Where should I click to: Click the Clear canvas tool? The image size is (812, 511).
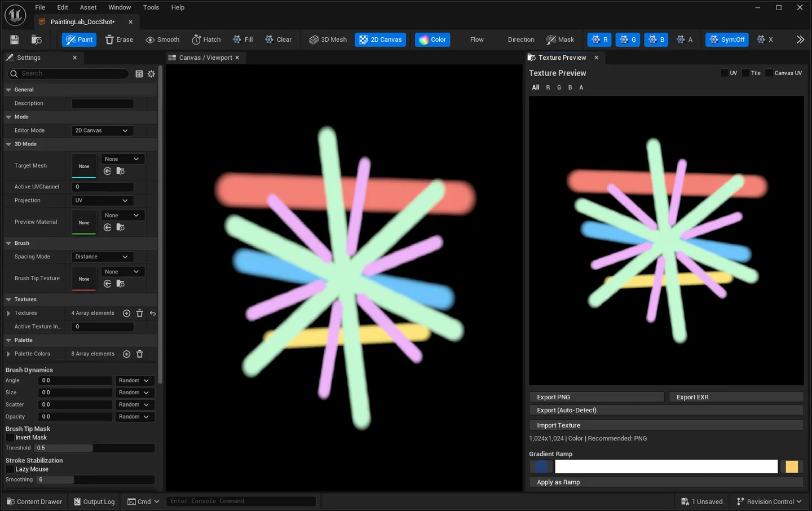(x=279, y=39)
